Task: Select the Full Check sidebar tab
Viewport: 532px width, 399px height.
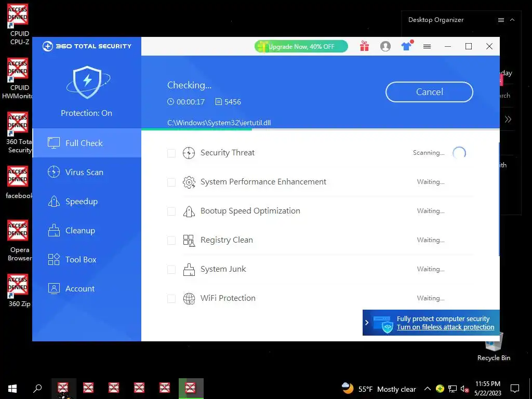Action: [x=87, y=143]
